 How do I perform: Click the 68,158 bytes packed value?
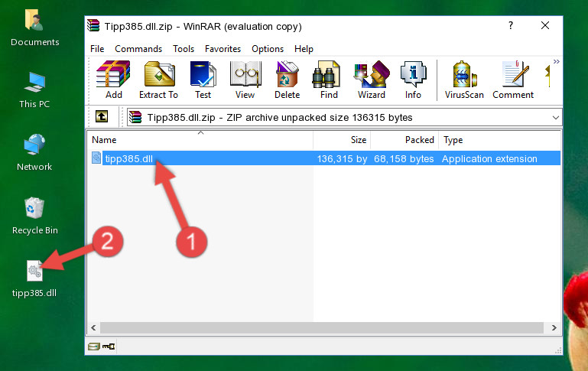(404, 158)
